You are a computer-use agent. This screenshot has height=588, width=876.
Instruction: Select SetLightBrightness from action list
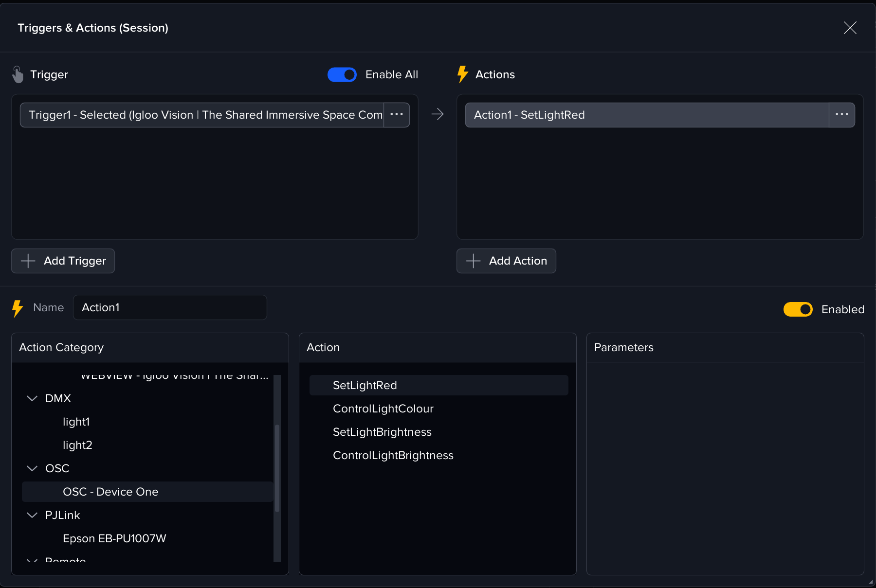pyautogui.click(x=382, y=432)
